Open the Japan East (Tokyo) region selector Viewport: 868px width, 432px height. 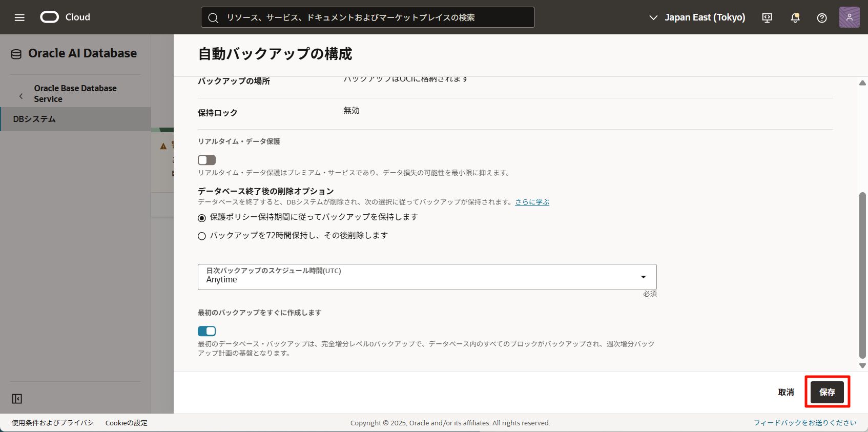pos(697,17)
